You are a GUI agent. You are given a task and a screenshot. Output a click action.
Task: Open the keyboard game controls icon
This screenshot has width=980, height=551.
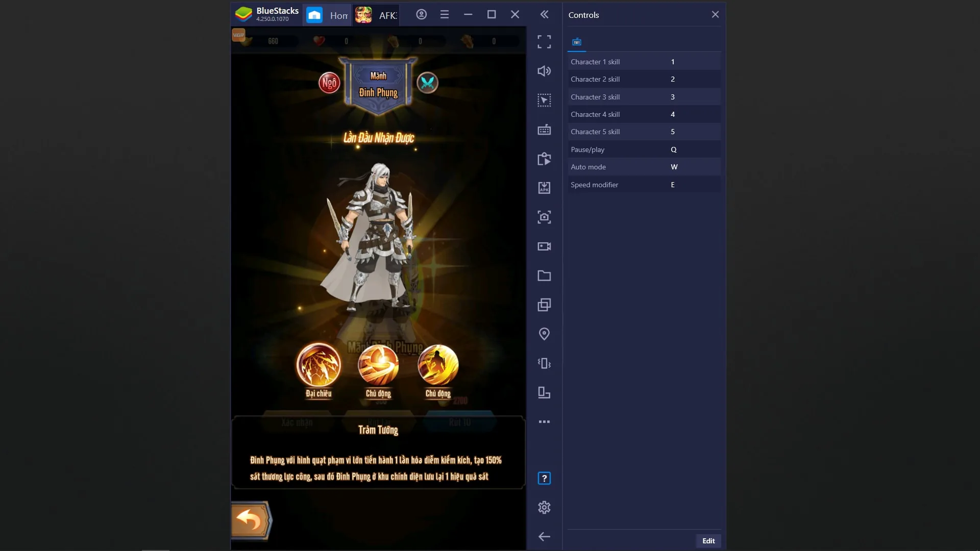544,130
